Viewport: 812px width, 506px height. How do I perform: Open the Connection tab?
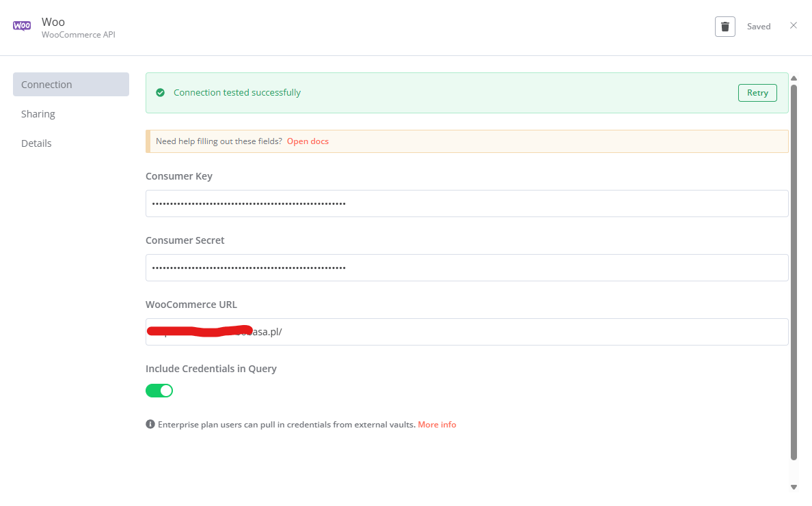pyautogui.click(x=71, y=85)
